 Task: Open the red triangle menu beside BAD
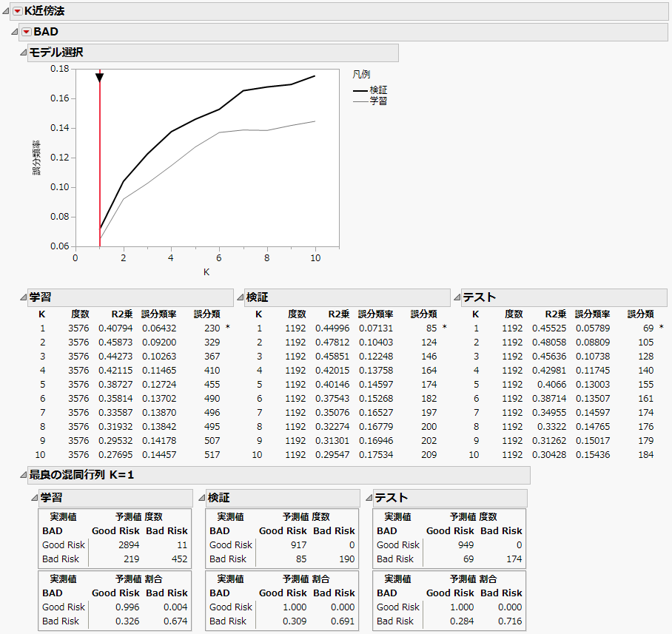pos(27,32)
